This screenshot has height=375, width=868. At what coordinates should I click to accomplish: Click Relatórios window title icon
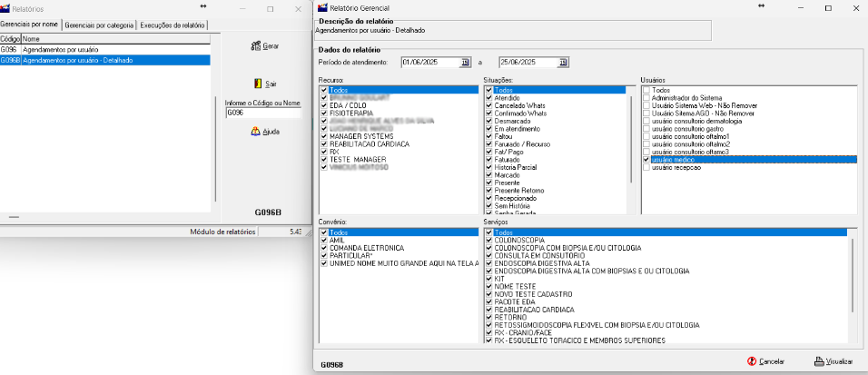point(5,9)
